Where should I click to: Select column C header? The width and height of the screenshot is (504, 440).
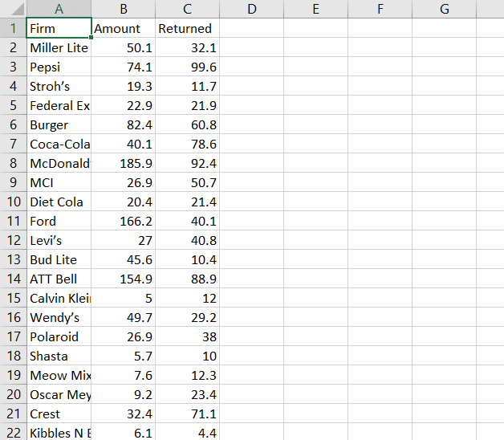coord(187,9)
